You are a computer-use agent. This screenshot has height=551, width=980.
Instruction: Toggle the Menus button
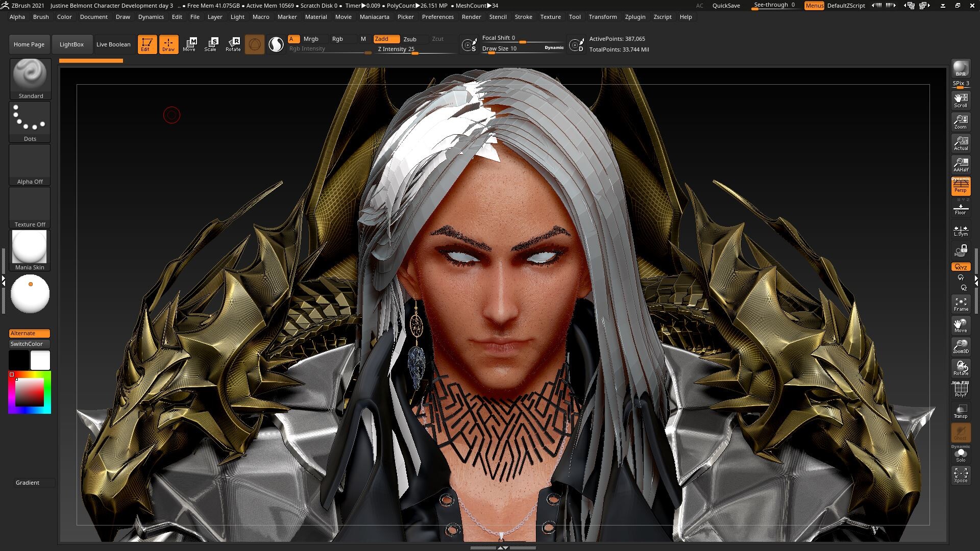[814, 6]
